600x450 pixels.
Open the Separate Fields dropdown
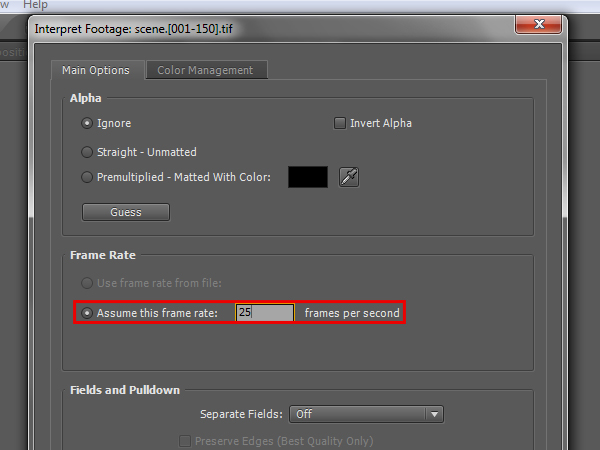(x=366, y=414)
